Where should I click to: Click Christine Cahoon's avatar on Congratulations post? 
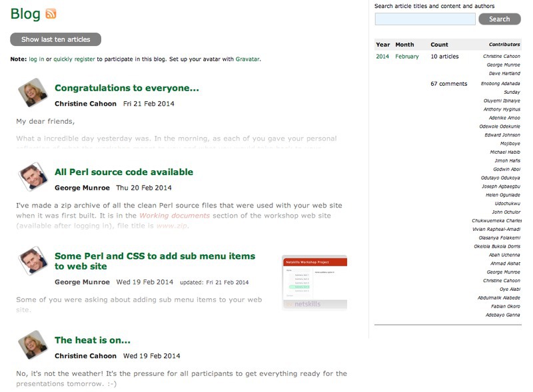pyautogui.click(x=31, y=93)
